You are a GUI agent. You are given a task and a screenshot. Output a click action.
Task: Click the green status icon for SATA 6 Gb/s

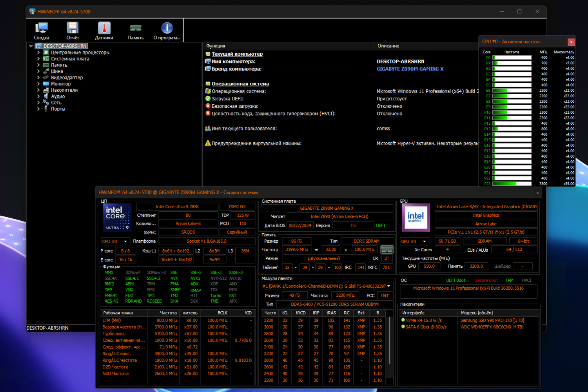point(403,327)
